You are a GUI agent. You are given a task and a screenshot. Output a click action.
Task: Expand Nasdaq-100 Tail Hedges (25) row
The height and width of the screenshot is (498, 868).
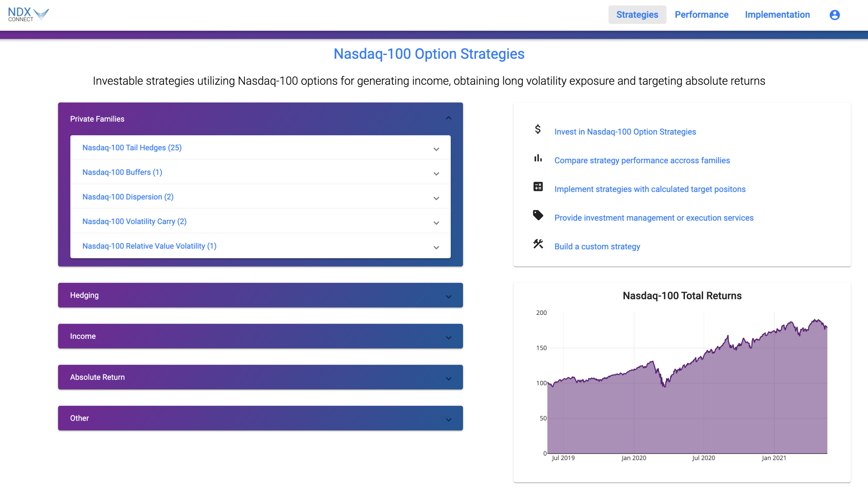pos(132,148)
